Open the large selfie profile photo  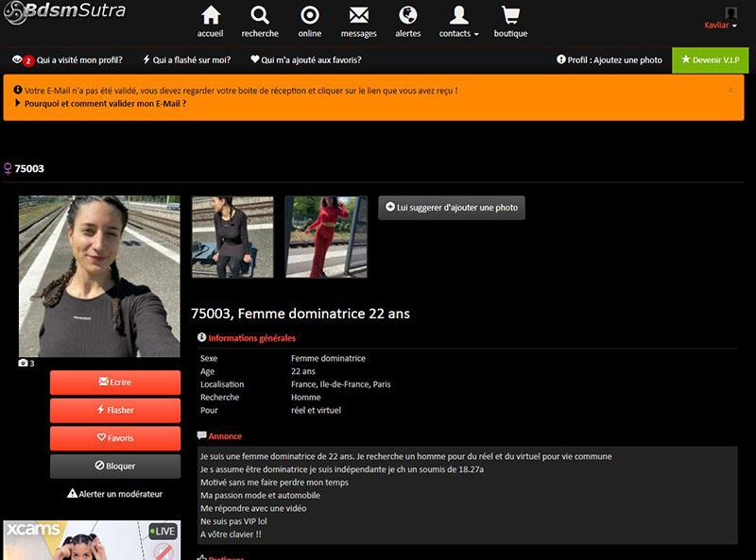click(99, 276)
